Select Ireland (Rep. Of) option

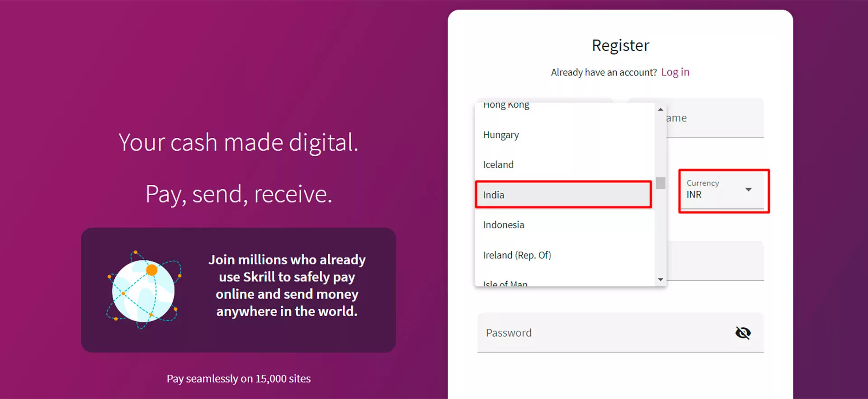click(x=517, y=255)
